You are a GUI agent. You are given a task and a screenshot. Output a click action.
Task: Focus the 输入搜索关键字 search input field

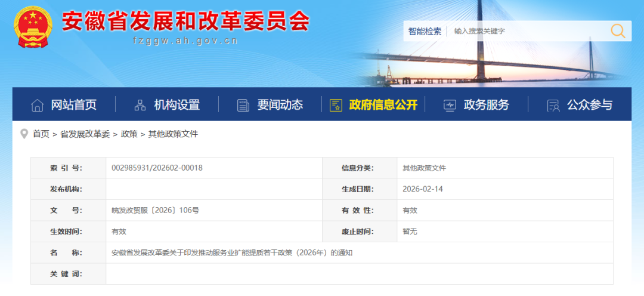coord(525,31)
